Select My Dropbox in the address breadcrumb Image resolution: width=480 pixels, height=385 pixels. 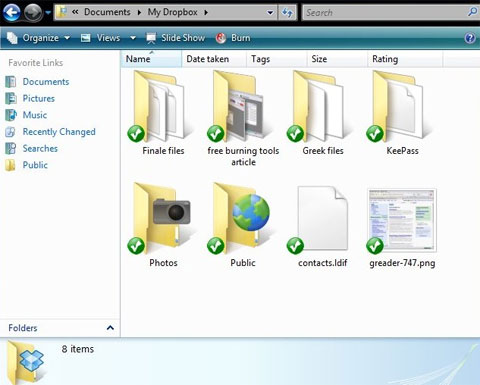[173, 12]
